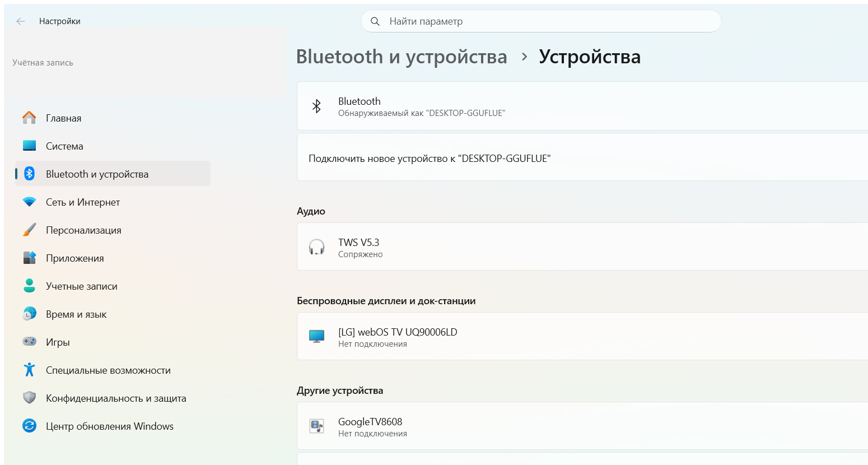This screenshot has height=465, width=868.
Task: Click the Устройства page title
Action: pos(590,57)
